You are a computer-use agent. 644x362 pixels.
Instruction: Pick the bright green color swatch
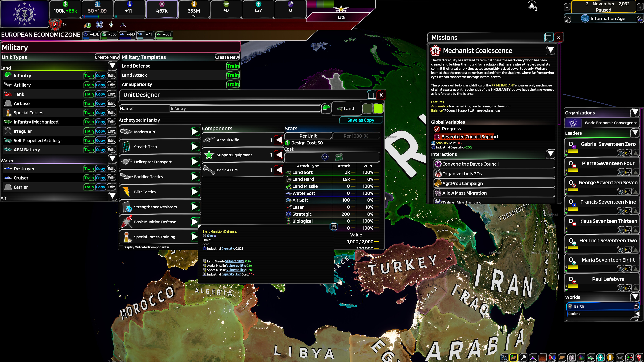[378, 108]
